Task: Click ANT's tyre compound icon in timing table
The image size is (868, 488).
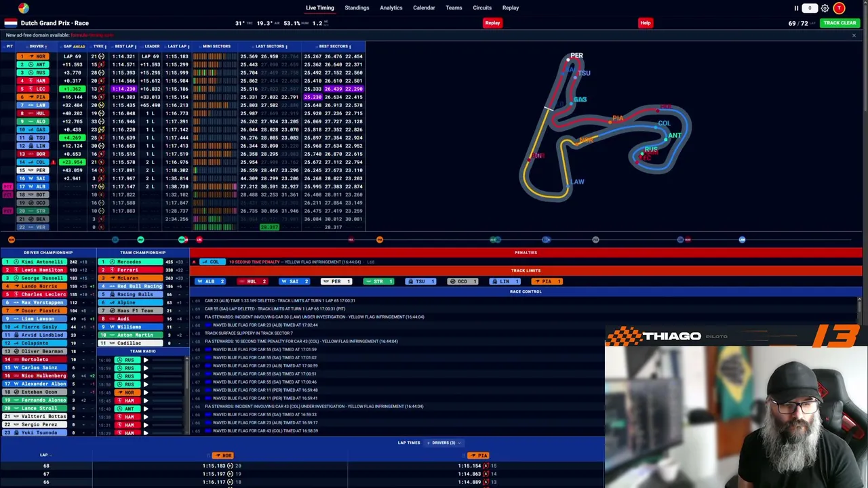Action: point(101,64)
